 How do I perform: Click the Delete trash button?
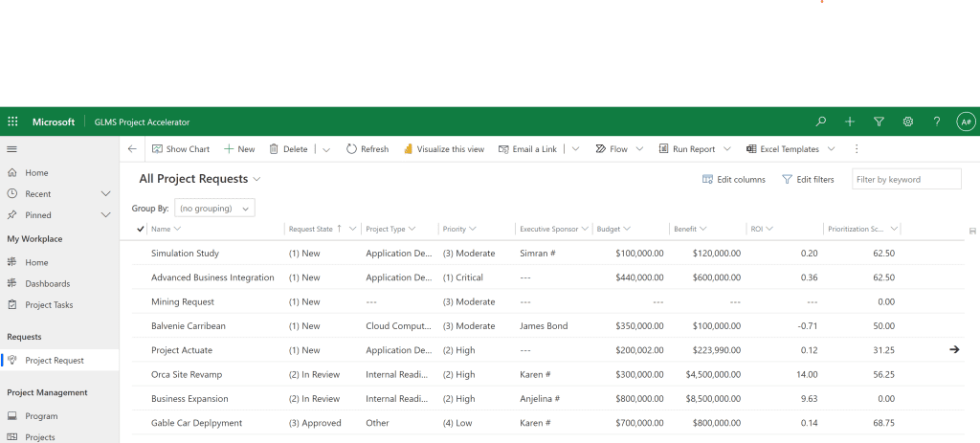(x=288, y=149)
